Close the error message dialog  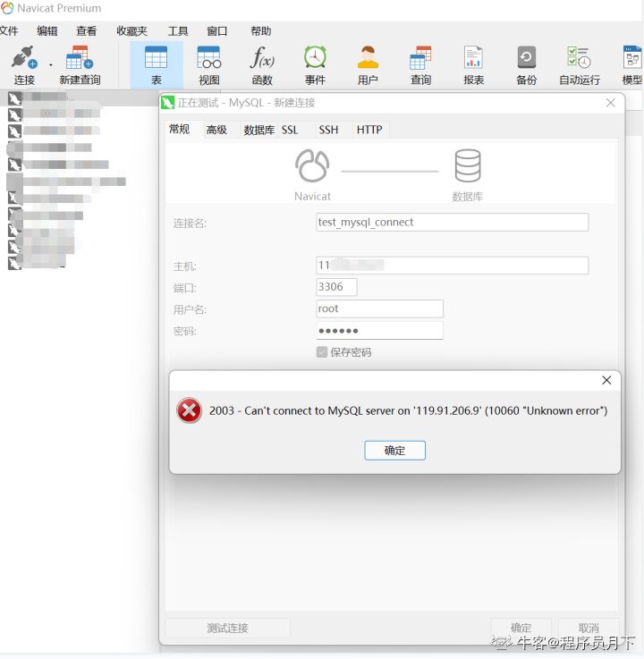point(606,380)
